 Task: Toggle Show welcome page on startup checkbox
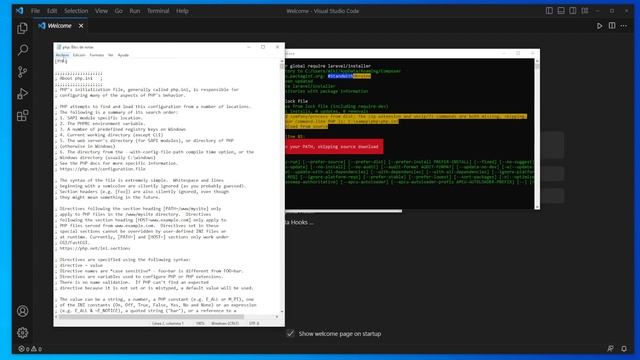[290, 333]
